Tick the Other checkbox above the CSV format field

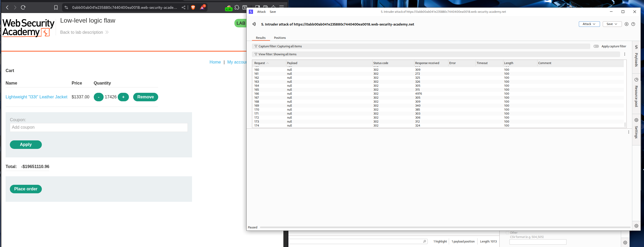click(507, 233)
